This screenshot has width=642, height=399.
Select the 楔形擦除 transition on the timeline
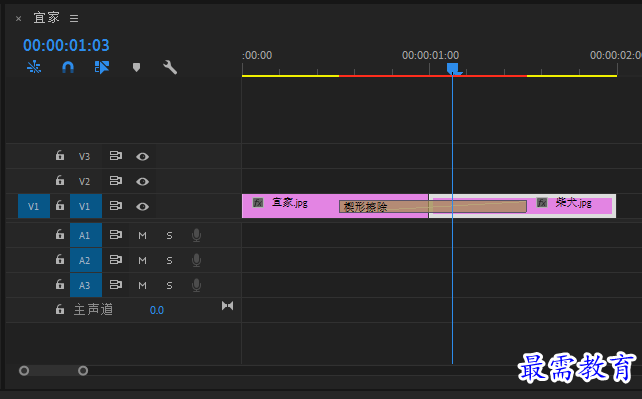[433, 207]
